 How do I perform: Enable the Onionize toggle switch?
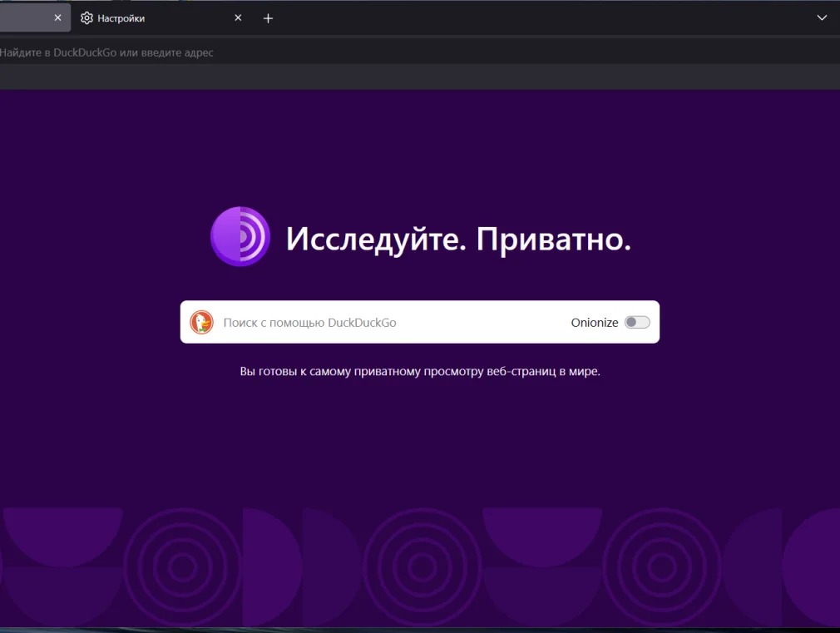pos(637,322)
